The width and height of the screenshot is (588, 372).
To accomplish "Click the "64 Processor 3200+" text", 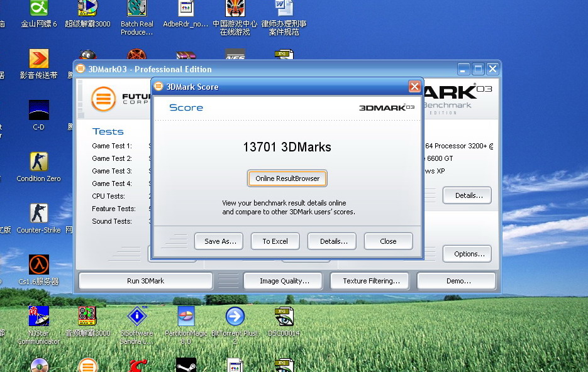I will coord(456,146).
